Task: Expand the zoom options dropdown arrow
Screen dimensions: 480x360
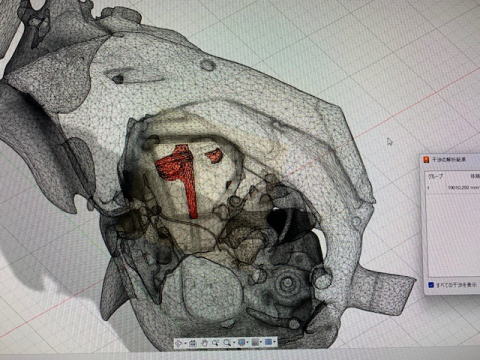Action: pyautogui.click(x=234, y=342)
